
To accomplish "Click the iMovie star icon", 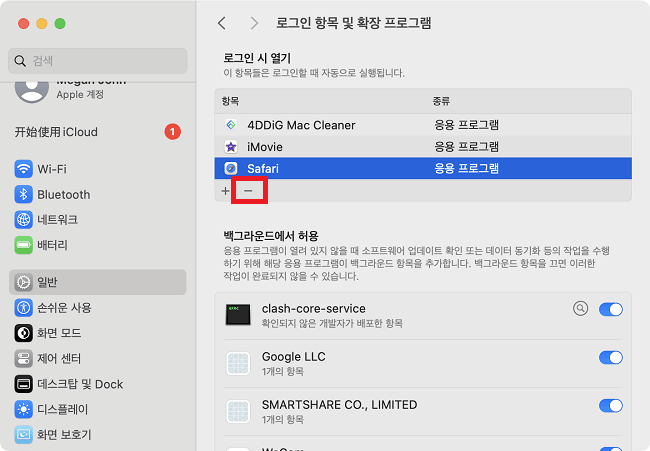I will click(231, 147).
